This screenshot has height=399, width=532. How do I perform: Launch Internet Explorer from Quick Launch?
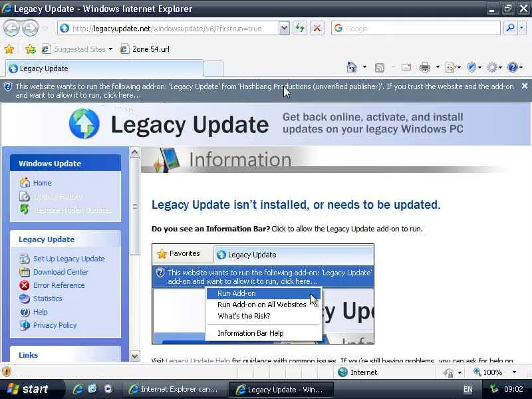[x=78, y=389]
